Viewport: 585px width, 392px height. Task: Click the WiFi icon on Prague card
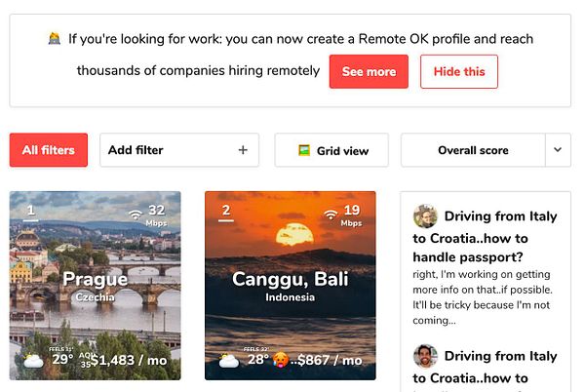click(x=136, y=215)
